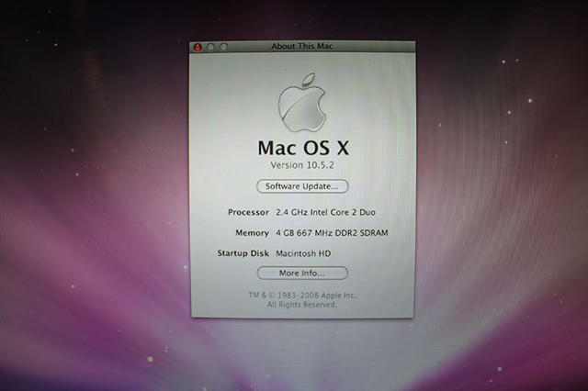Click the Macintosh HD startup disk name

[305, 253]
